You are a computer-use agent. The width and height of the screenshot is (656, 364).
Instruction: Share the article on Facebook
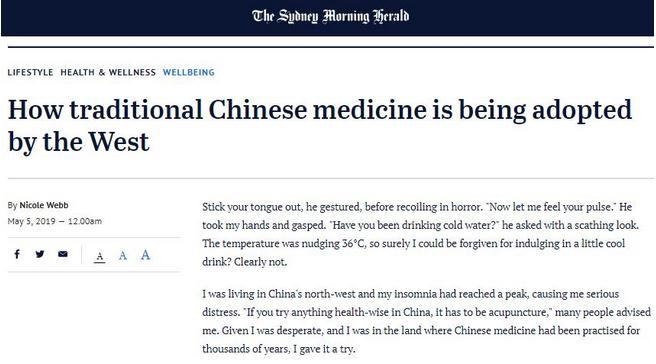[17, 254]
